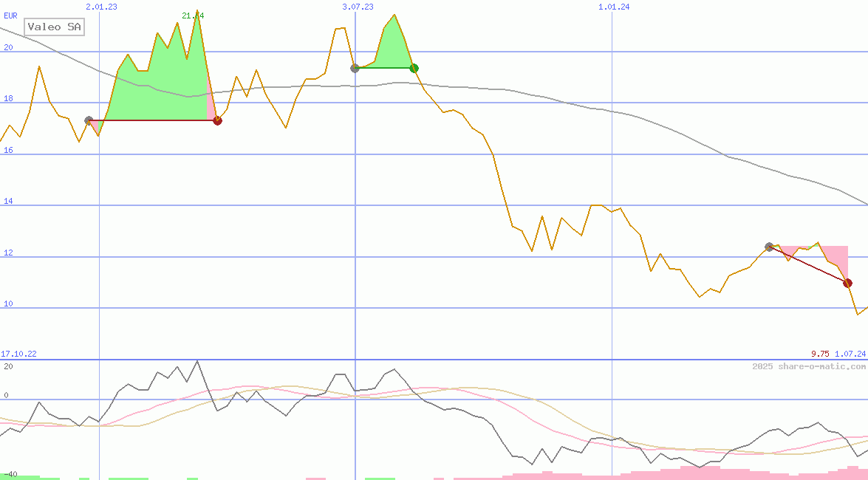868x480 pixels.
Task: Click the red exit marker near 11 EUR
Action: coord(847,283)
